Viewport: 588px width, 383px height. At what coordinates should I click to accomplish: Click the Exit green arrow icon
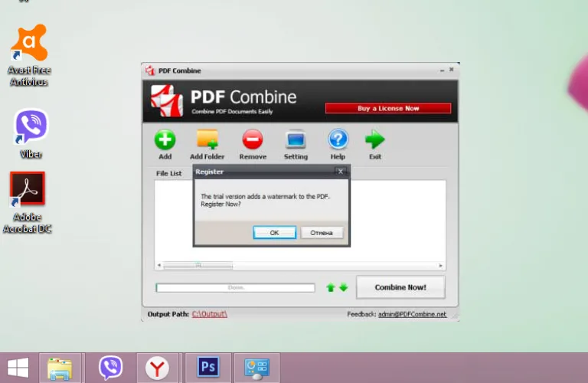[x=374, y=139]
